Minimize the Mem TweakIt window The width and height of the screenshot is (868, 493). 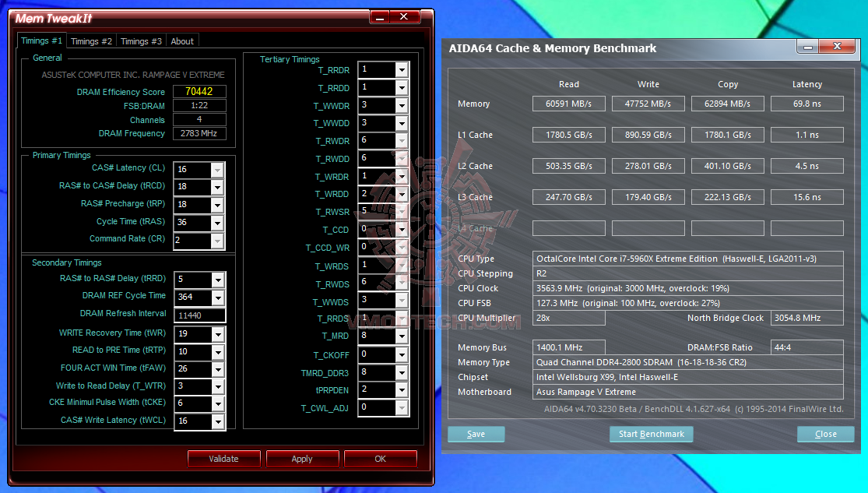point(380,17)
